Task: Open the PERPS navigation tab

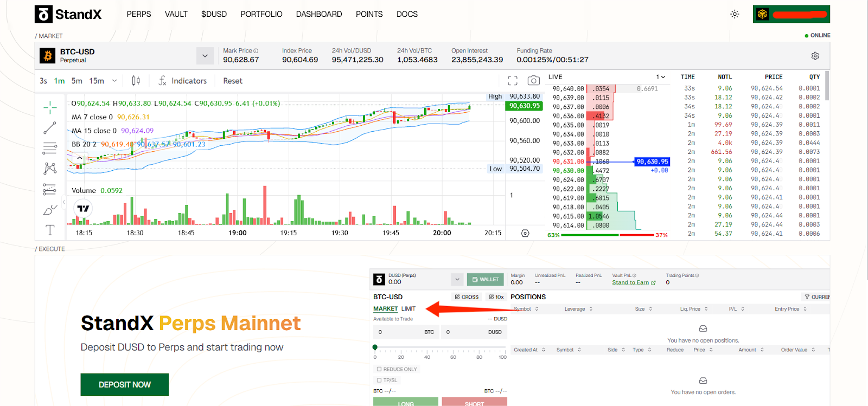Action: [139, 14]
